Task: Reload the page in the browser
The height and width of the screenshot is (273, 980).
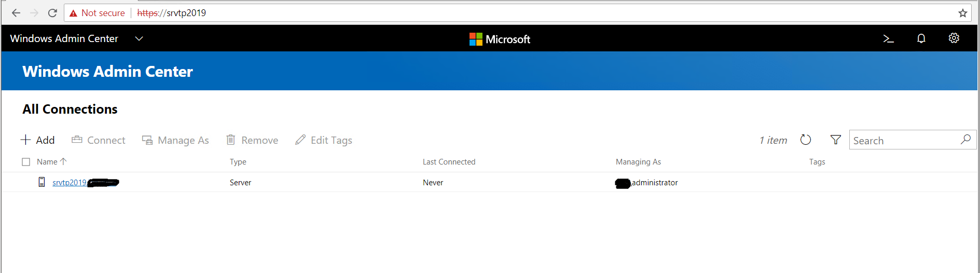Action: [x=52, y=13]
